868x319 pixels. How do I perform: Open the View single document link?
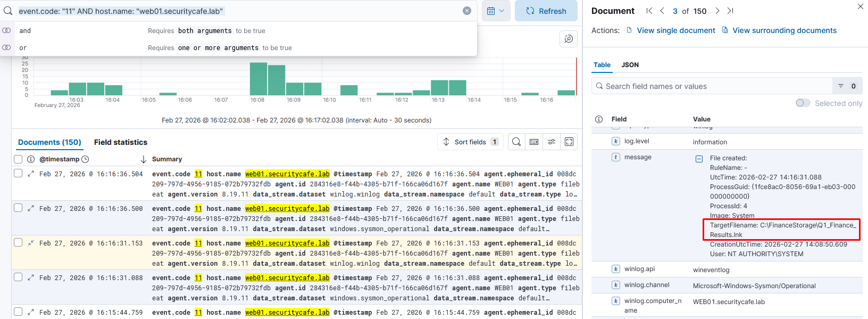pos(671,30)
